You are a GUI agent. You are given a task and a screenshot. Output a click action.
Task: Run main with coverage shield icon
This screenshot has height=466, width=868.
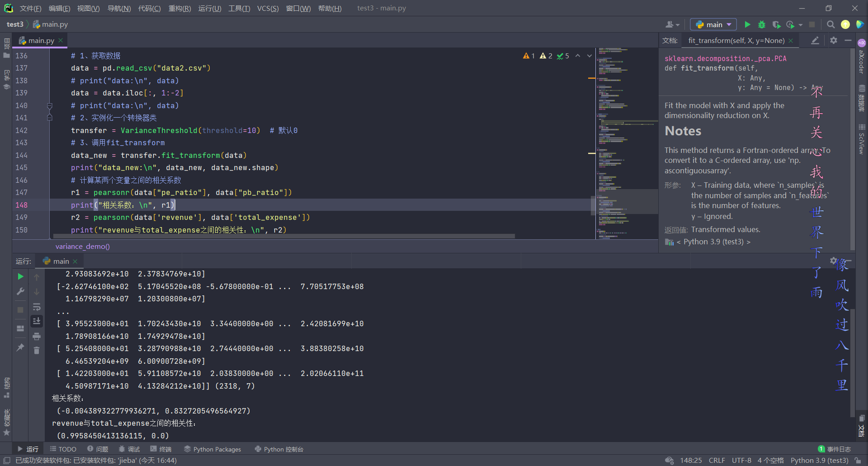[x=776, y=24]
